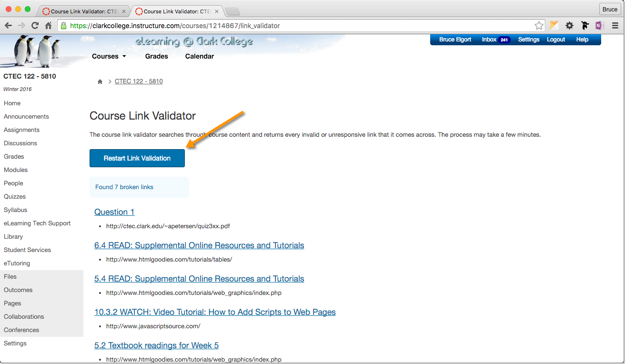Switch to the first Course Link Validator tab
The height and width of the screenshot is (364, 625).
click(x=84, y=11)
